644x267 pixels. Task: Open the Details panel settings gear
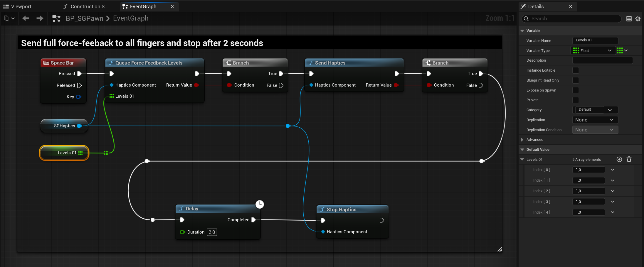[x=638, y=18]
